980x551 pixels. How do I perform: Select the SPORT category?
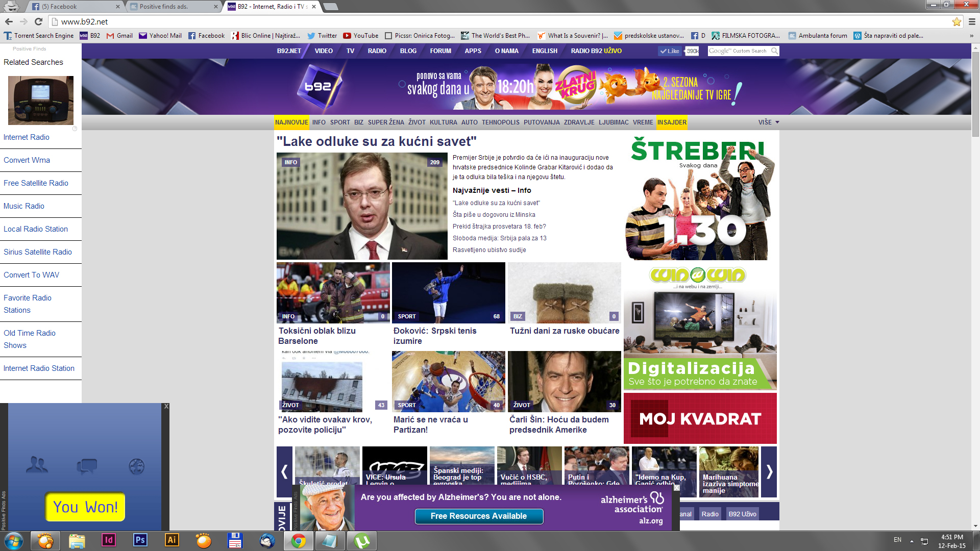(x=340, y=122)
